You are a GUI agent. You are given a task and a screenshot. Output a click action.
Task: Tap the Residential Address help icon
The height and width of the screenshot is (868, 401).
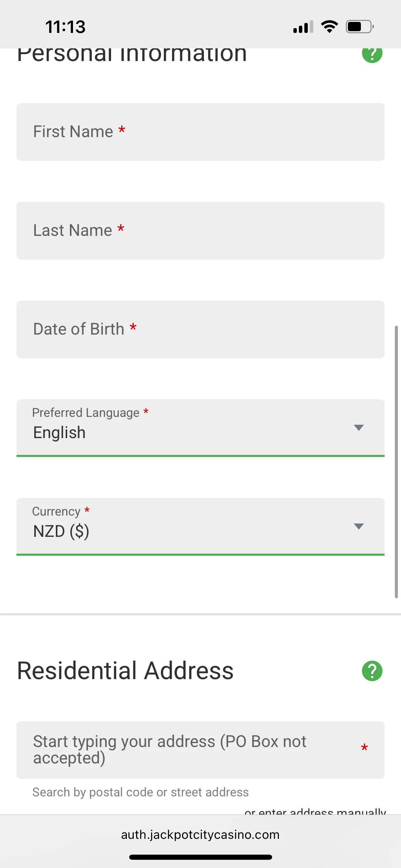tap(372, 671)
